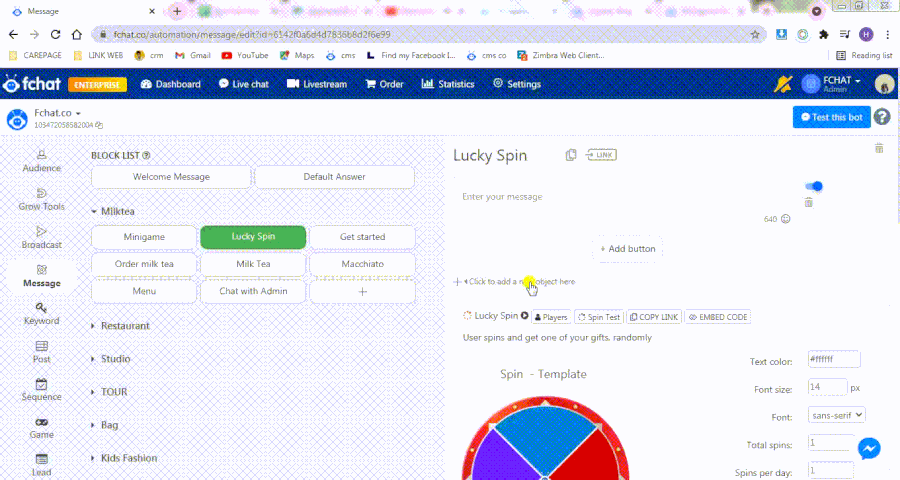The image size is (900, 480).
Task: Open Statistics in the top navigation
Action: (x=448, y=84)
